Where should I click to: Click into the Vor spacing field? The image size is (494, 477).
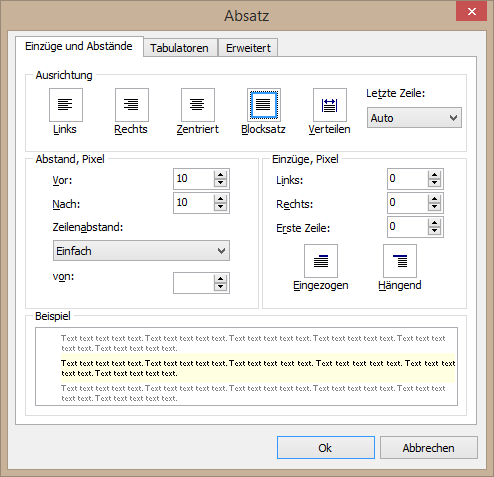[194, 179]
